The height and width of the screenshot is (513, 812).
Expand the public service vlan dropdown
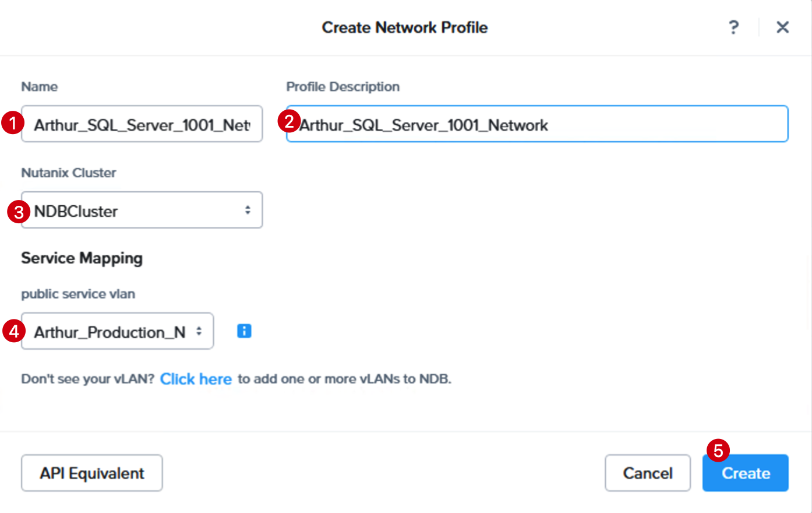[118, 331]
